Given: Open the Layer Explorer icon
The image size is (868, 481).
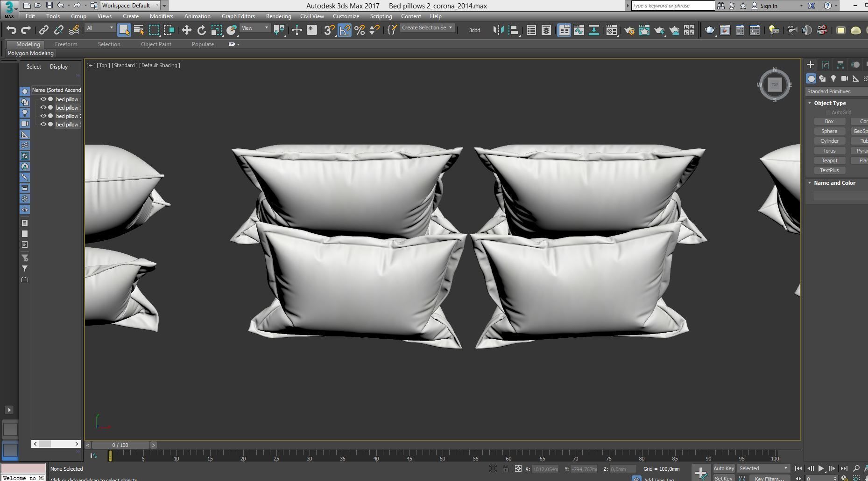Looking at the screenshot, I should [546, 30].
